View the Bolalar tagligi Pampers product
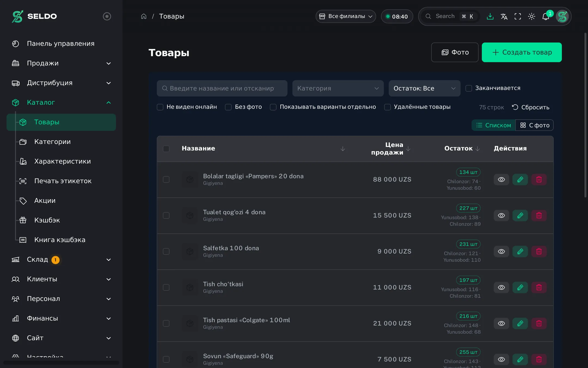The width and height of the screenshot is (588, 368). [x=501, y=179]
